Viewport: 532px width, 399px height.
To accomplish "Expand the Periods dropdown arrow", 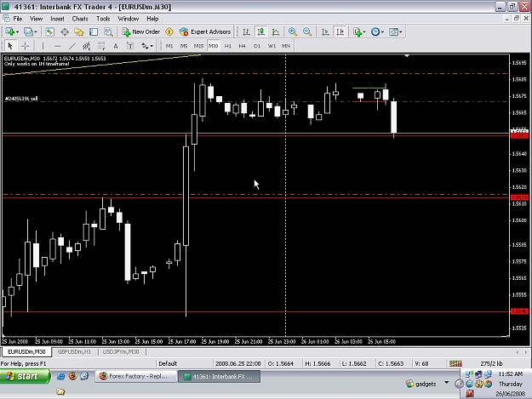I will click(x=382, y=31).
